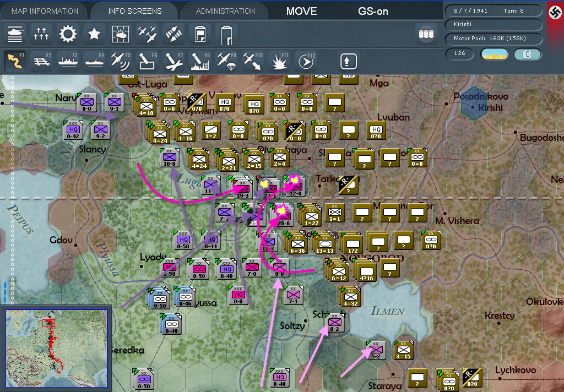The height and width of the screenshot is (392, 564).
Task: Open the losses screen crosses icon
Action: click(x=41, y=35)
